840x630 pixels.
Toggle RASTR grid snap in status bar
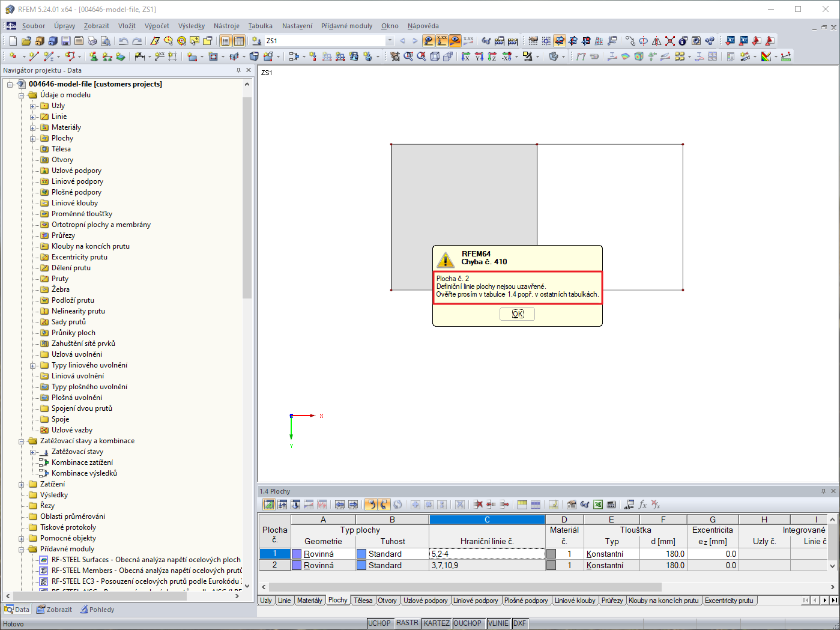tap(407, 623)
